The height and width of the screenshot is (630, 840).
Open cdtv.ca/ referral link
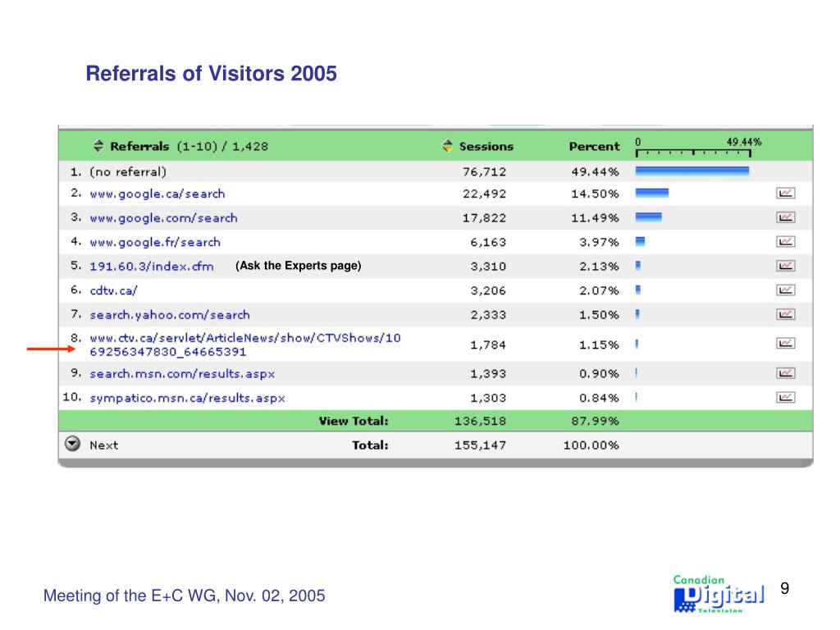pyautogui.click(x=113, y=290)
